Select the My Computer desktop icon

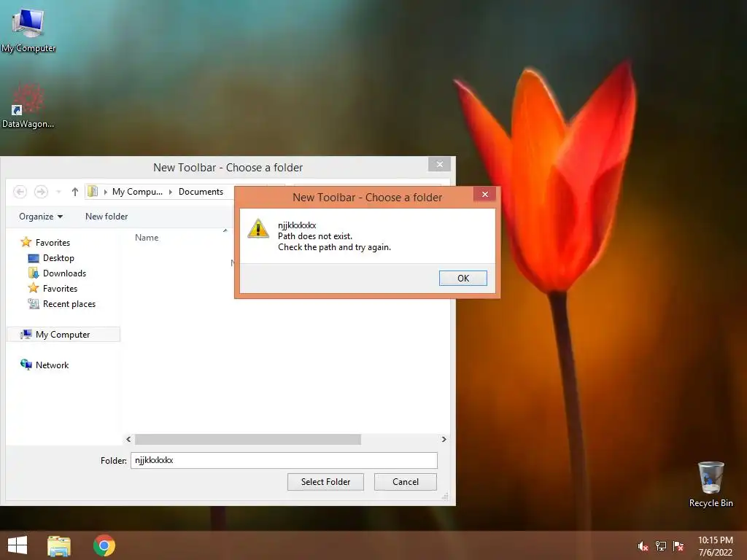pyautogui.click(x=28, y=30)
